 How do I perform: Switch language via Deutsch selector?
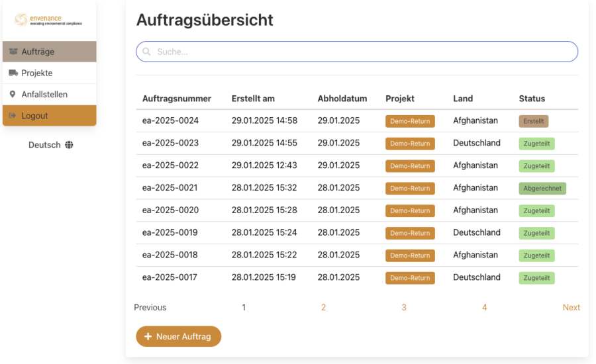(x=50, y=145)
